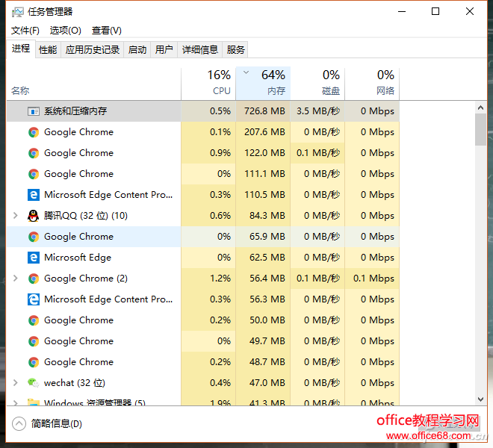Click the 简略信息(D) label
The height and width of the screenshot is (448, 493).
pos(57,424)
